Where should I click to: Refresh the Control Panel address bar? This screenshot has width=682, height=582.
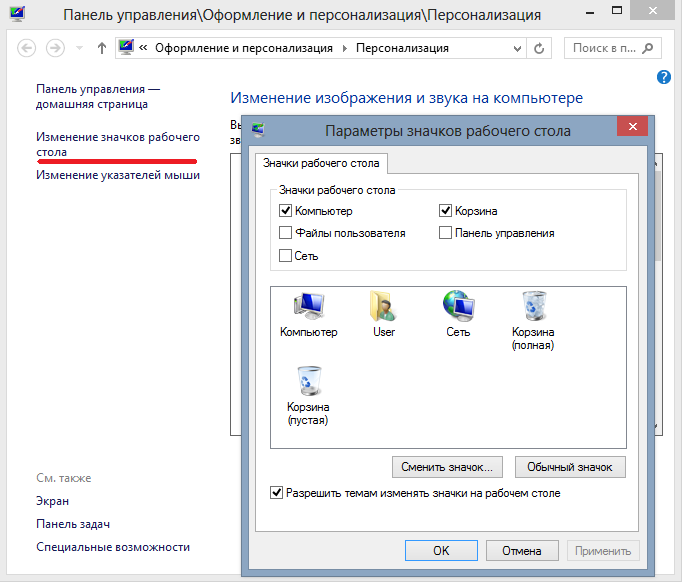(x=539, y=48)
